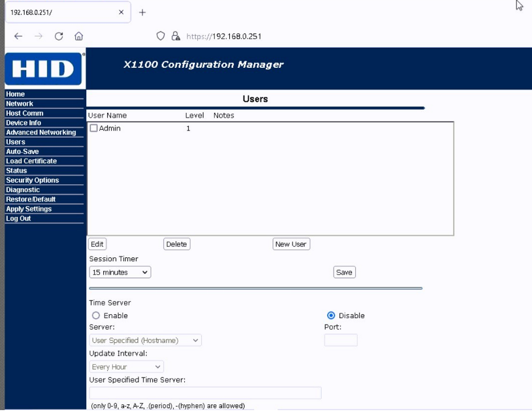The width and height of the screenshot is (532, 414).
Task: Expand the Server type dropdown
Action: (x=145, y=340)
